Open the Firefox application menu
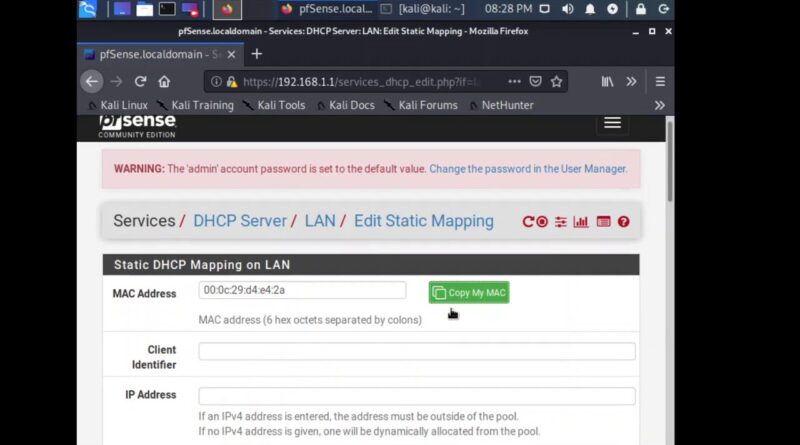Image resolution: width=800 pixels, height=445 pixels. (x=660, y=82)
